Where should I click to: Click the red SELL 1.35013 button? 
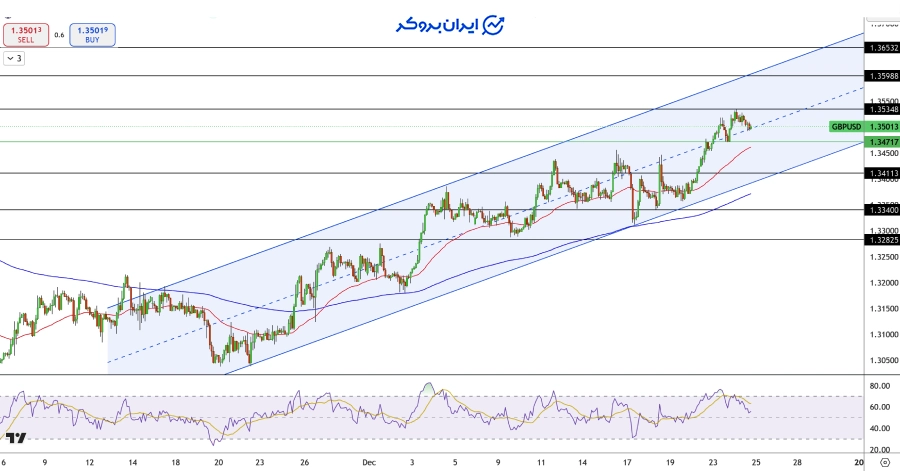click(x=25, y=35)
